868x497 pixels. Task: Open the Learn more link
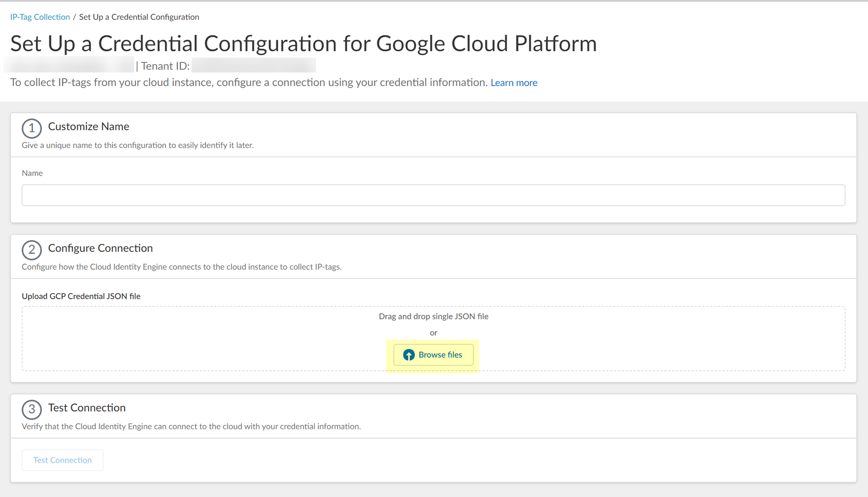[x=514, y=83]
